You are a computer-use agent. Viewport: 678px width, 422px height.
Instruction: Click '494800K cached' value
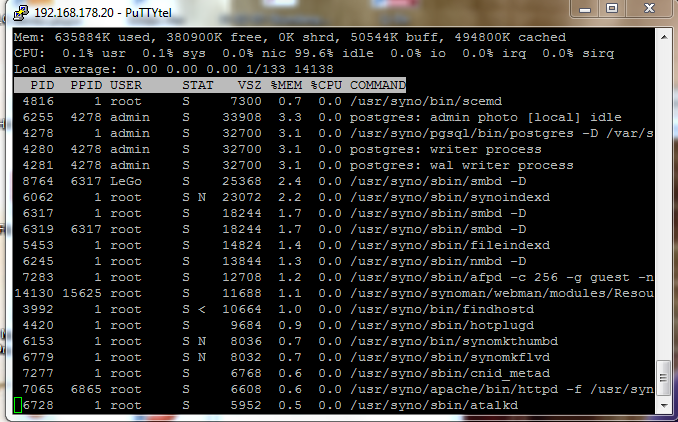click(x=510, y=37)
